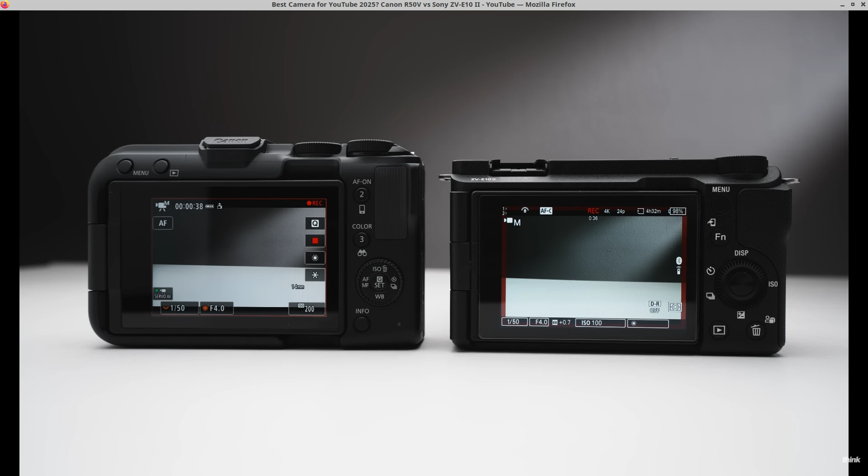The width and height of the screenshot is (868, 476).
Task: Click the red REC indicator on Canon screen
Action: pyautogui.click(x=315, y=203)
